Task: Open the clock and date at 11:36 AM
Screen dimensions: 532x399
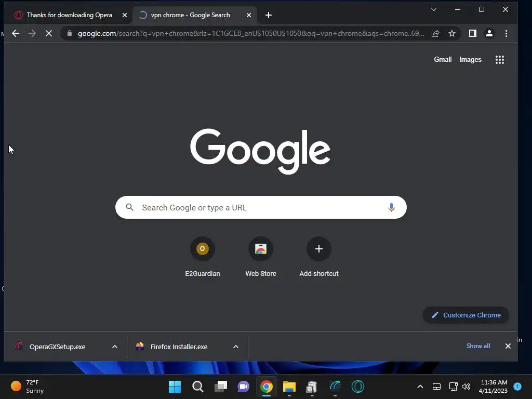Action: [x=493, y=387]
